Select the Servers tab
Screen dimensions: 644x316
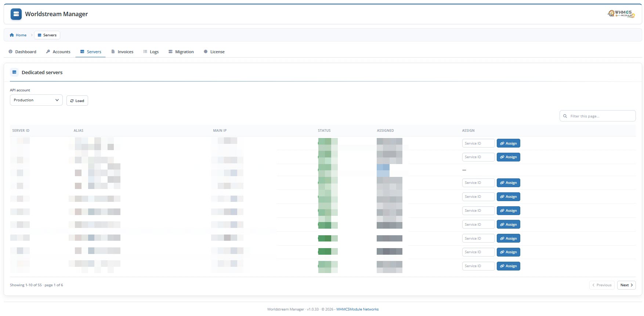(x=90, y=52)
